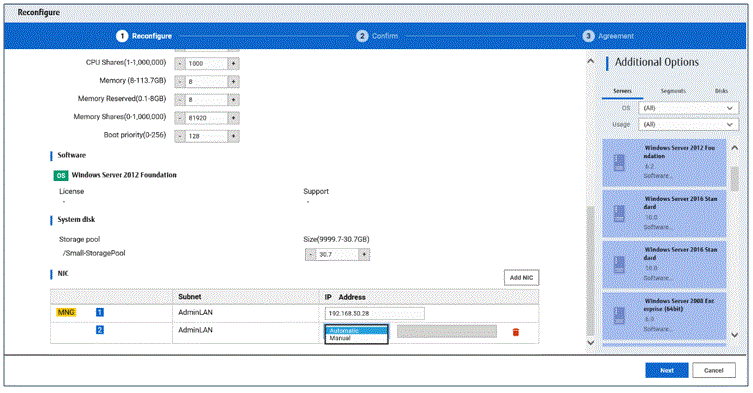This screenshot has width=753, height=393.
Task: Decrease Memory Reserved with minus button
Action: coord(180,100)
